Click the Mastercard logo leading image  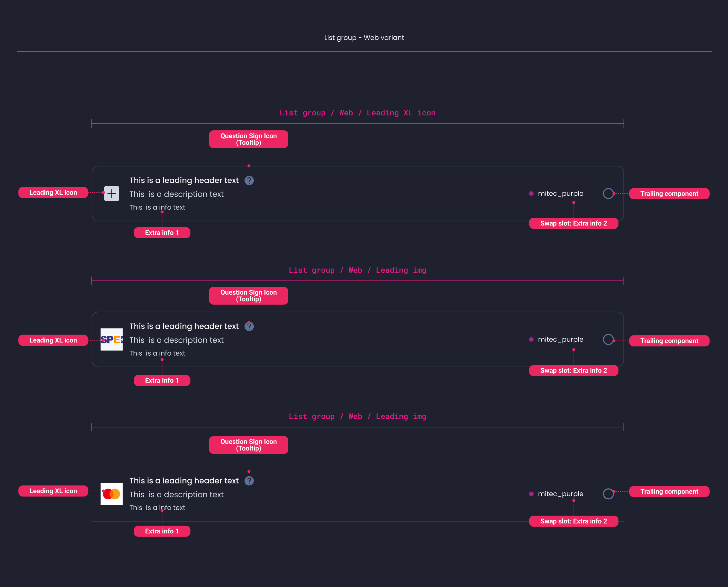pyautogui.click(x=111, y=494)
